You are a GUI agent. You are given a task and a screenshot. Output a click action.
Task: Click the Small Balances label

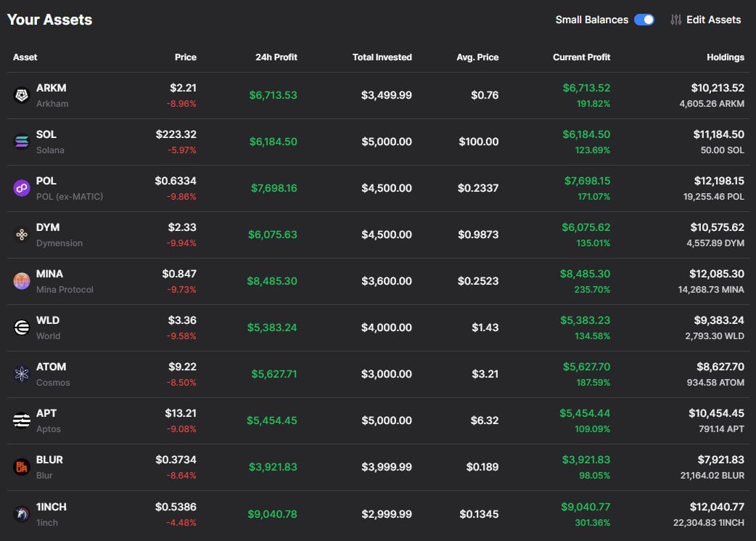click(x=591, y=20)
